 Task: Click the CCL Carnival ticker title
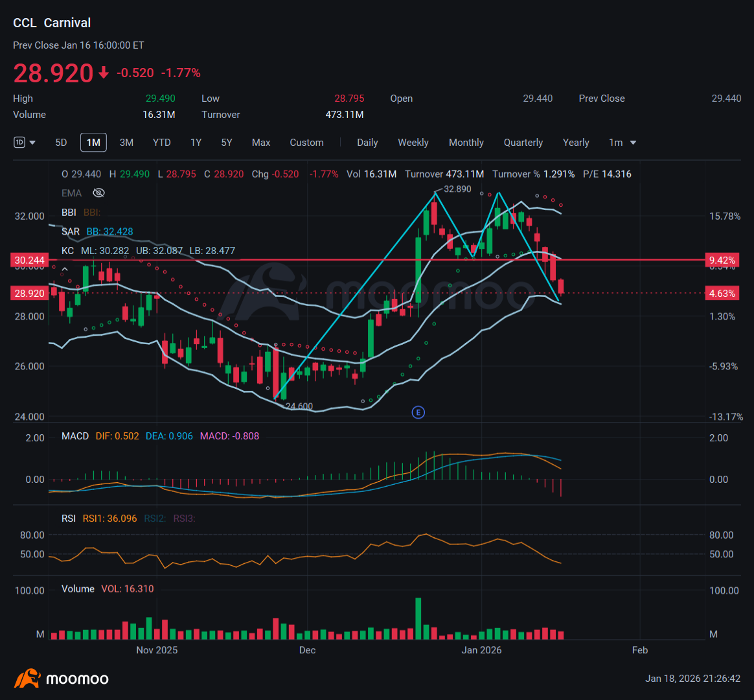(x=52, y=23)
